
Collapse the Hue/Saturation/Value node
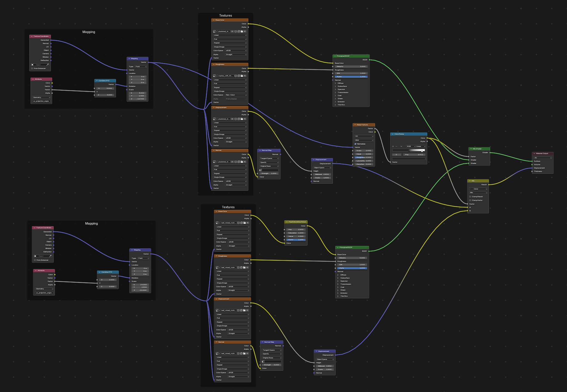coord(287,222)
